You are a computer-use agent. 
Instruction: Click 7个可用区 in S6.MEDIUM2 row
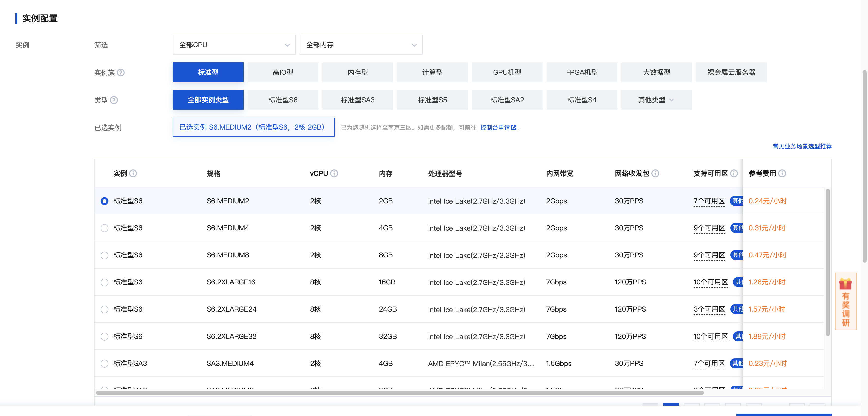point(709,201)
